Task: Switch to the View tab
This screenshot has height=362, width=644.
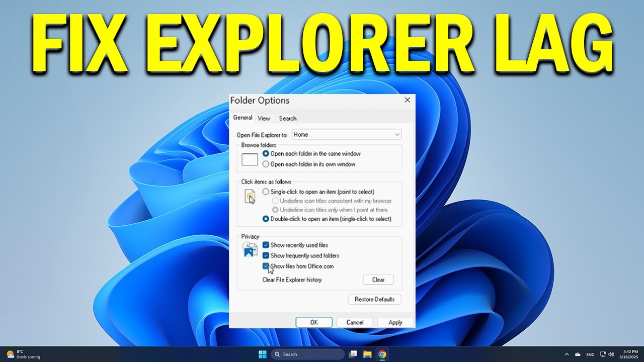Action: [264, 119]
